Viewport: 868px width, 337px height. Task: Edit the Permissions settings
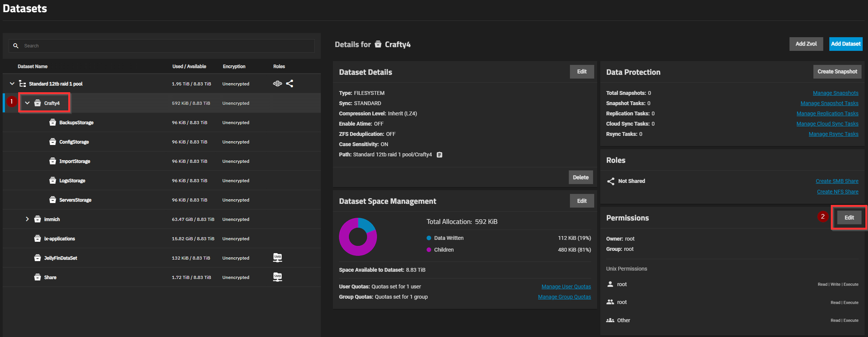(x=849, y=218)
